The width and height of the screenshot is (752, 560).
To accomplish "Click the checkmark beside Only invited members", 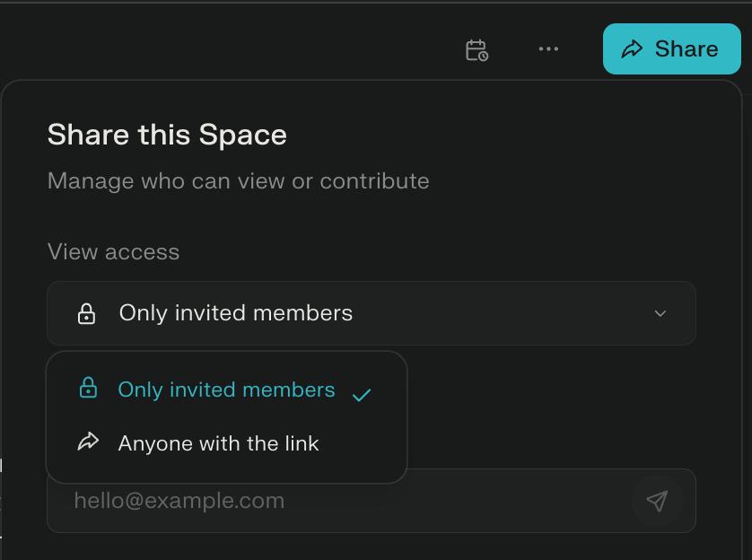I will coord(362,394).
